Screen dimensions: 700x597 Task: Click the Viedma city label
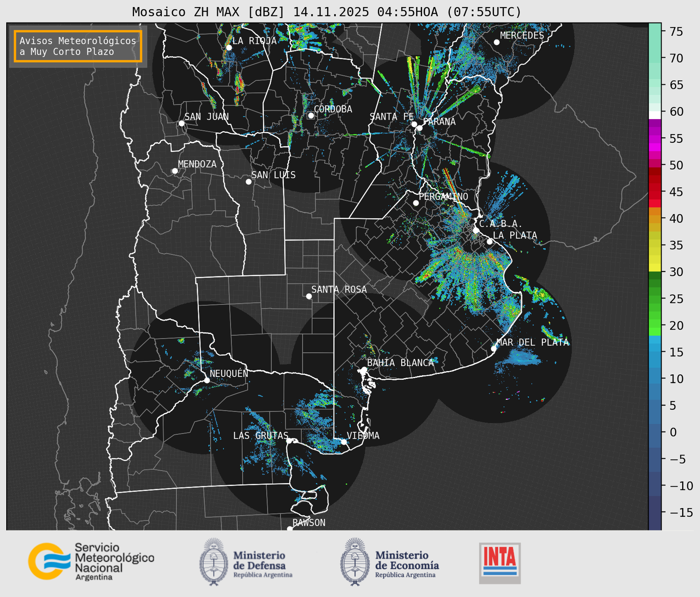pos(363,436)
